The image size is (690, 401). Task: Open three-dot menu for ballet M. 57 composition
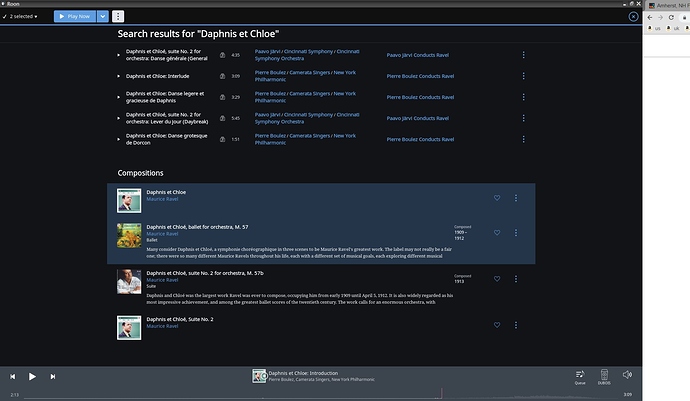click(x=516, y=233)
